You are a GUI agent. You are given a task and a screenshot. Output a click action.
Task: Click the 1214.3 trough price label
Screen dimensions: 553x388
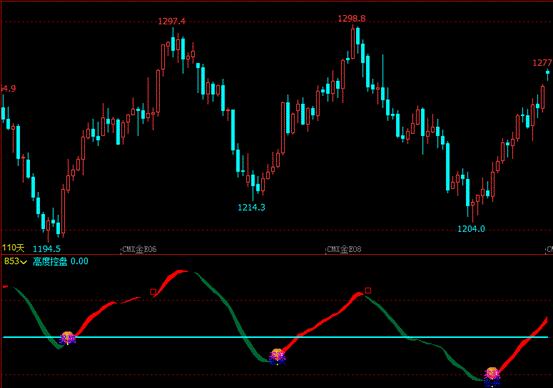[x=251, y=207]
